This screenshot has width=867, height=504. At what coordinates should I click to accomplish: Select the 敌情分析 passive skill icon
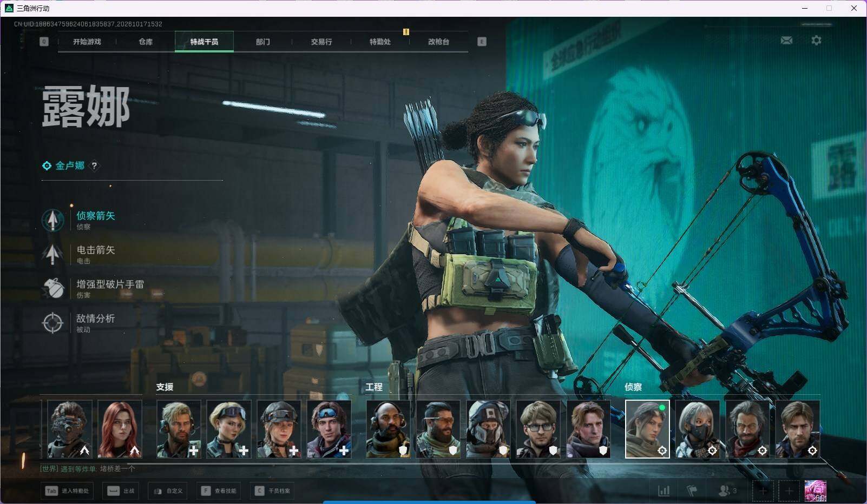point(53,323)
